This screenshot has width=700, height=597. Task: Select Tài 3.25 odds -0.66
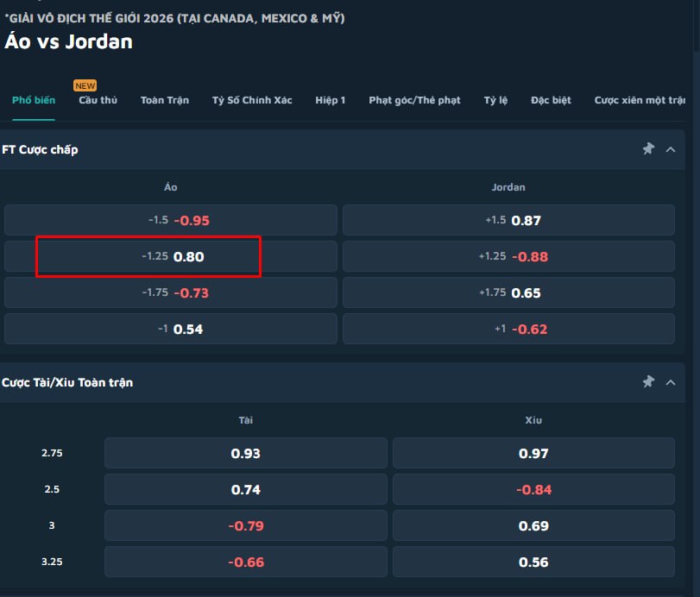(245, 562)
